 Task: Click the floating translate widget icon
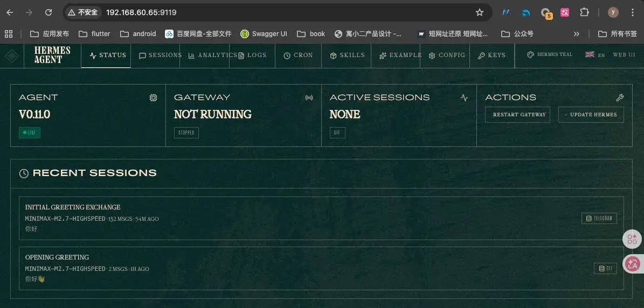coord(632,264)
